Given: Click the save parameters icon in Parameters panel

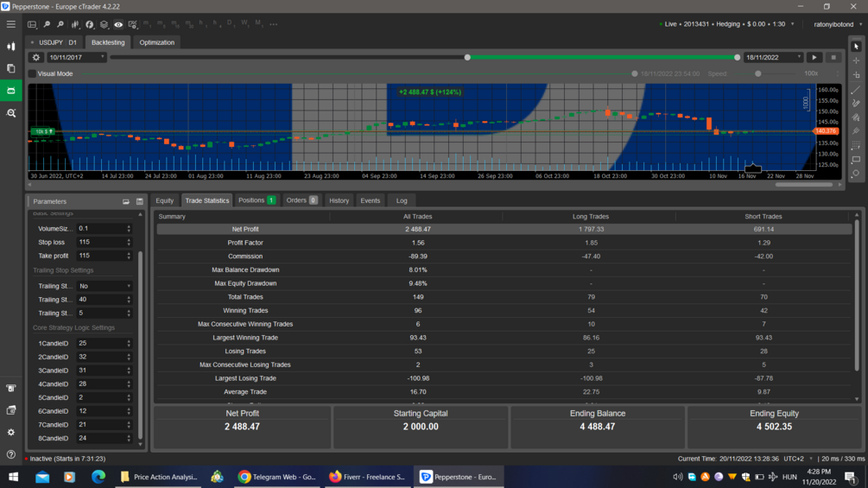Looking at the screenshot, I should coord(140,201).
